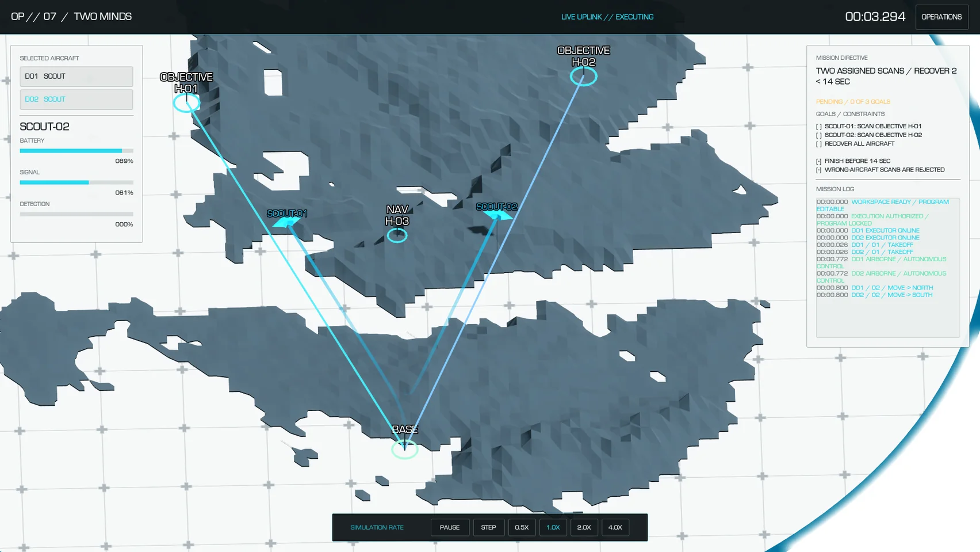This screenshot has width=980, height=552.
Task: Click the mission timer 00:03.294
Action: pyautogui.click(x=875, y=17)
